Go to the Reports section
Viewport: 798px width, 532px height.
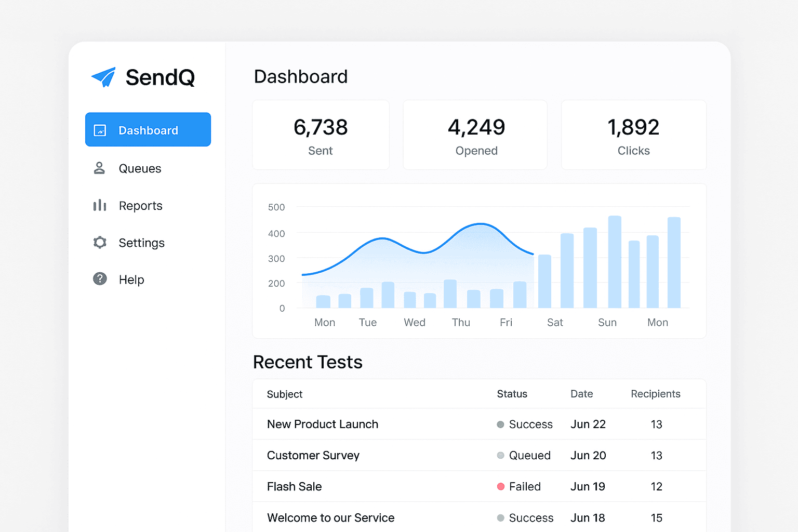(140, 206)
